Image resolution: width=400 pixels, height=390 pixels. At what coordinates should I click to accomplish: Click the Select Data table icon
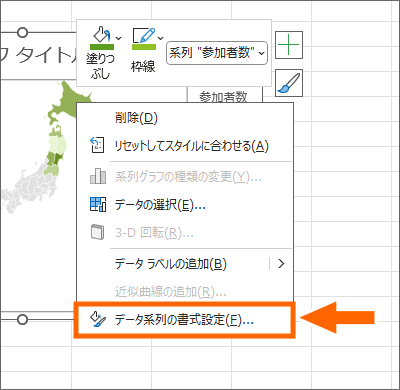click(x=98, y=204)
